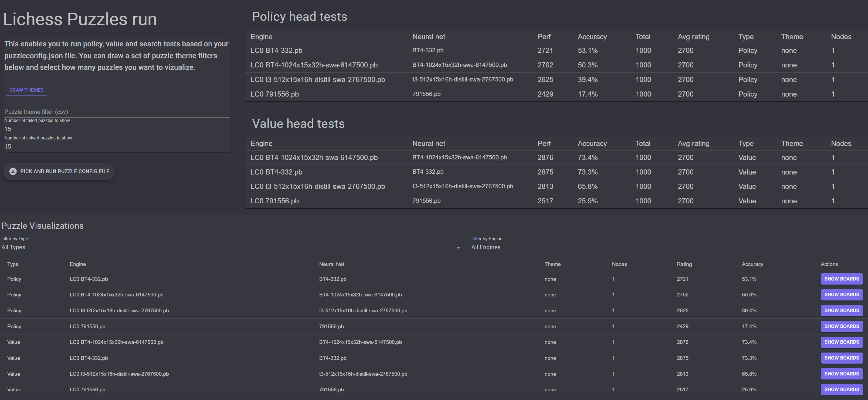Viewport: 868px width, 400px height.
Task: Click the DRAW THEMES button
Action: click(x=26, y=90)
